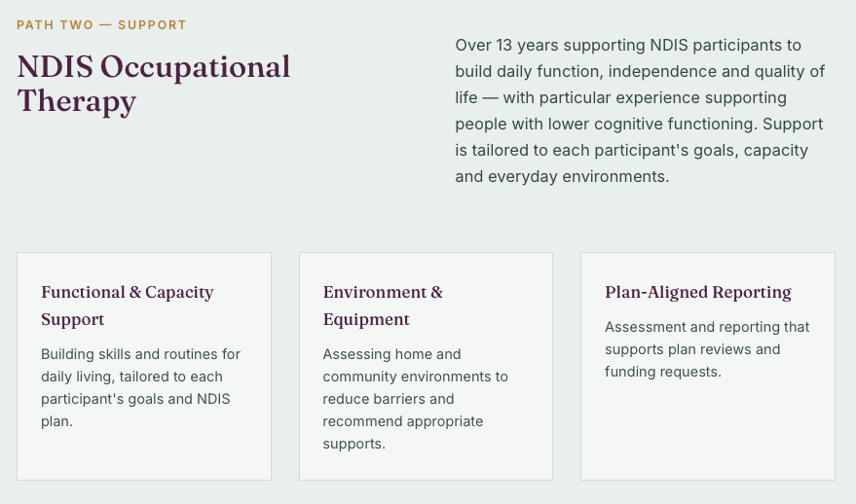
Task: Open the Functional & Capacity Support card
Action: point(144,366)
